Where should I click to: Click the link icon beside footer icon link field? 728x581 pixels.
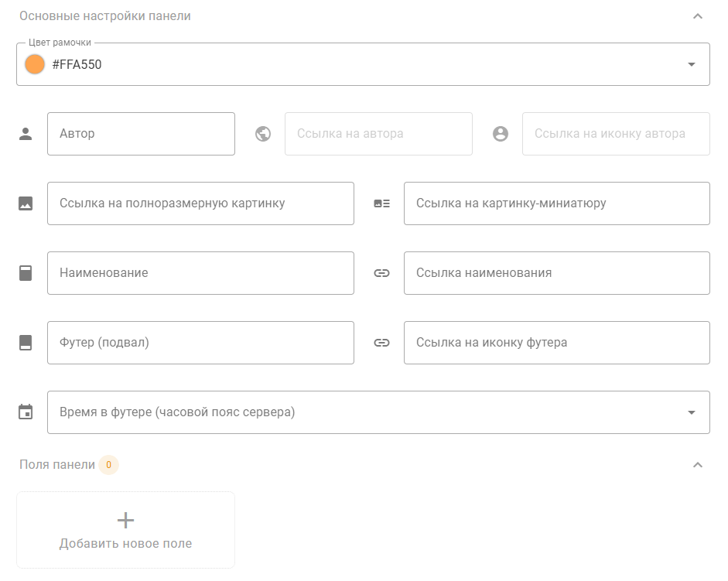(381, 343)
